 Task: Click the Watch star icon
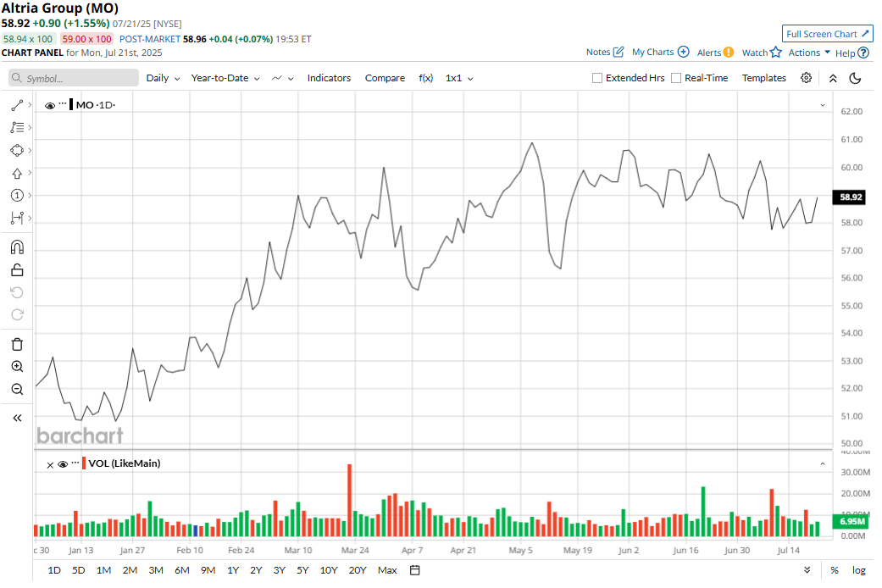pos(776,53)
